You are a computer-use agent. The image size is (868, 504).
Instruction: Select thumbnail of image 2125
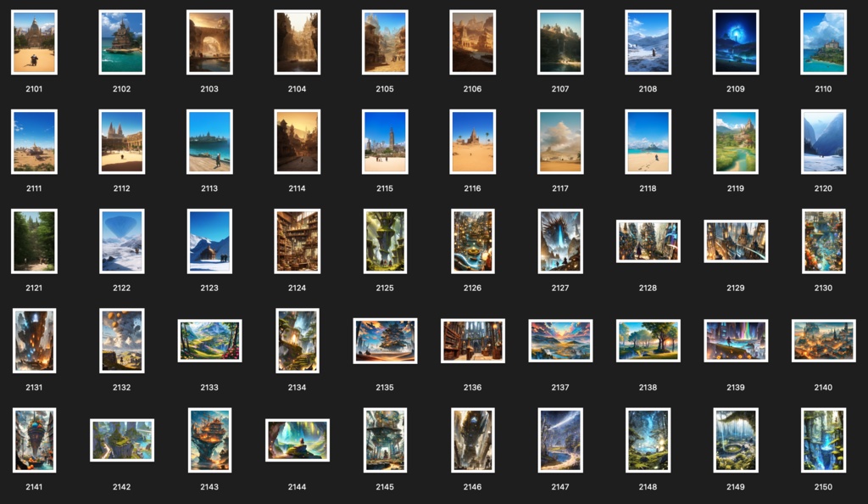coord(385,242)
